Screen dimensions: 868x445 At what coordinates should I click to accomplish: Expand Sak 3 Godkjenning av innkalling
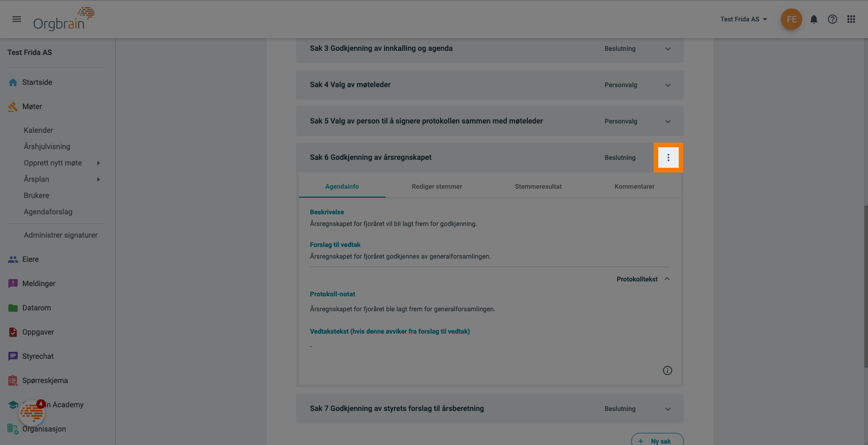(668, 49)
